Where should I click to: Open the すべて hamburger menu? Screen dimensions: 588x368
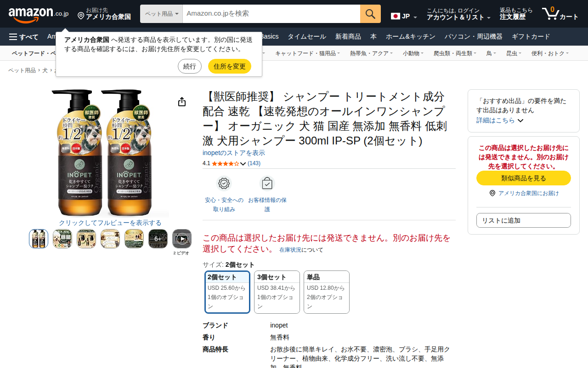(24, 37)
